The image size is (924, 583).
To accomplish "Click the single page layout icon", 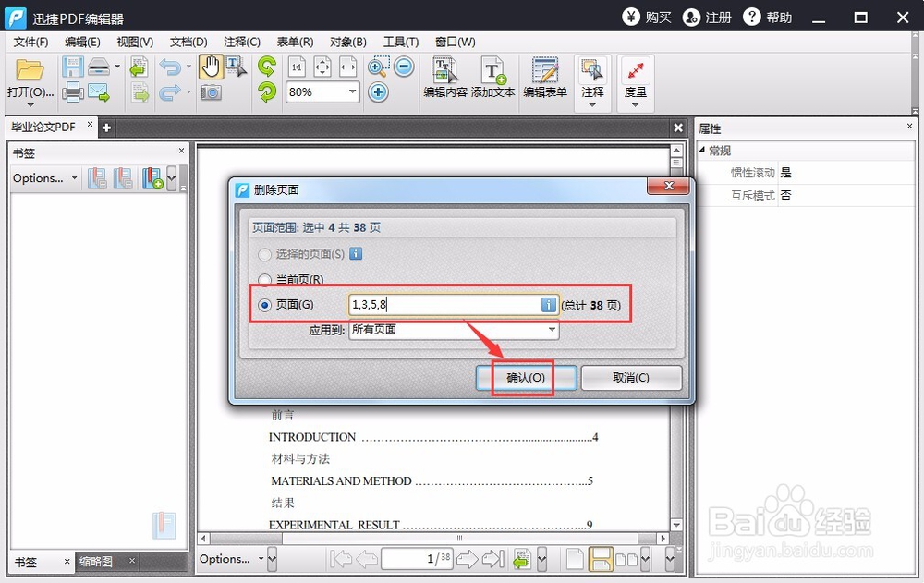I will (x=575, y=558).
